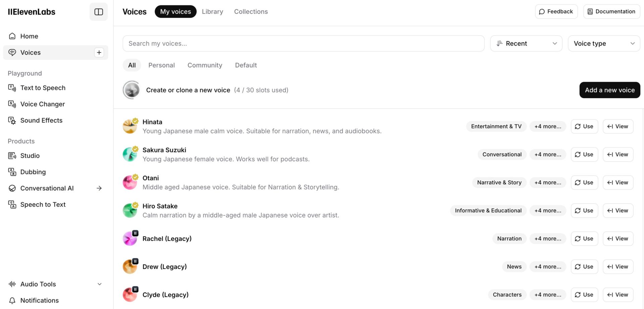Click Add a new voice button
Viewport: 644px width, 309px height.
click(x=609, y=90)
